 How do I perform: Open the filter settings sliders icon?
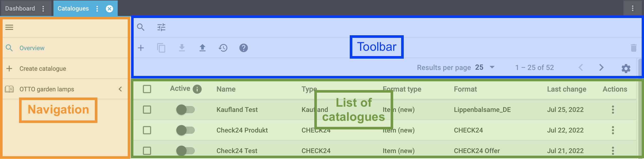(x=161, y=27)
